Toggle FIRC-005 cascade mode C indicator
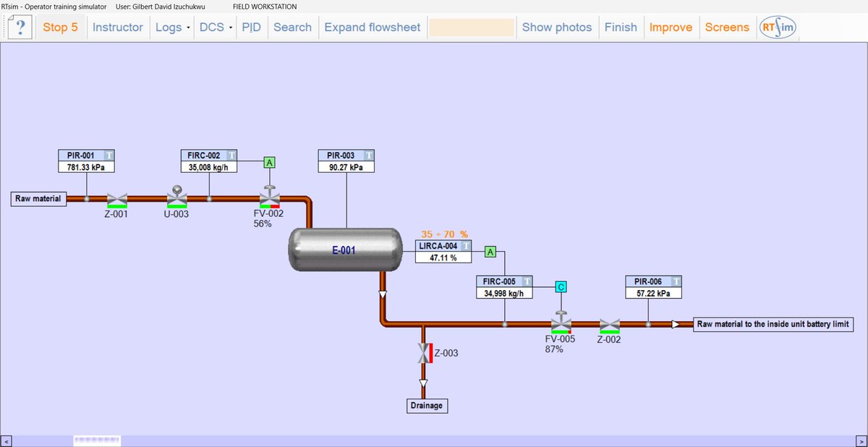The height and width of the screenshot is (447, 868). pyautogui.click(x=561, y=287)
